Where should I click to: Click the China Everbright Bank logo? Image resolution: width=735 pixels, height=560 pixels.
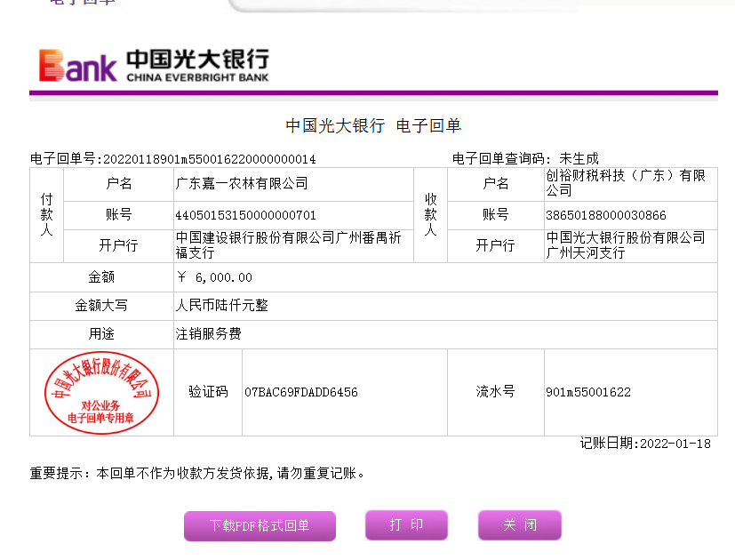tap(155, 65)
